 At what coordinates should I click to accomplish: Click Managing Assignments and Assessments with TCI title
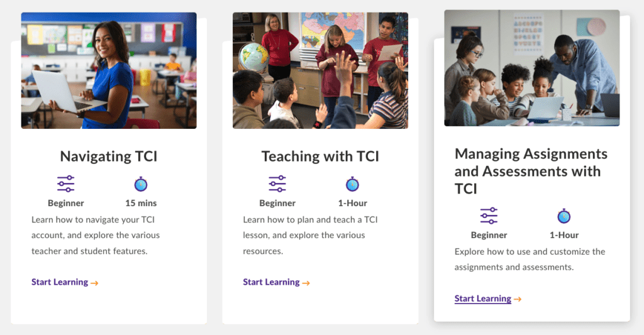tap(531, 171)
